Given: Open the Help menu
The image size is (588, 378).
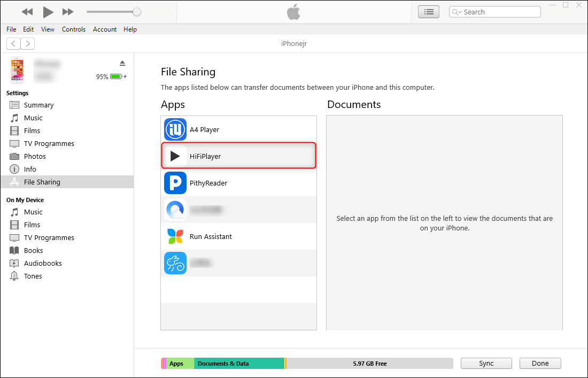Looking at the screenshot, I should [x=130, y=29].
